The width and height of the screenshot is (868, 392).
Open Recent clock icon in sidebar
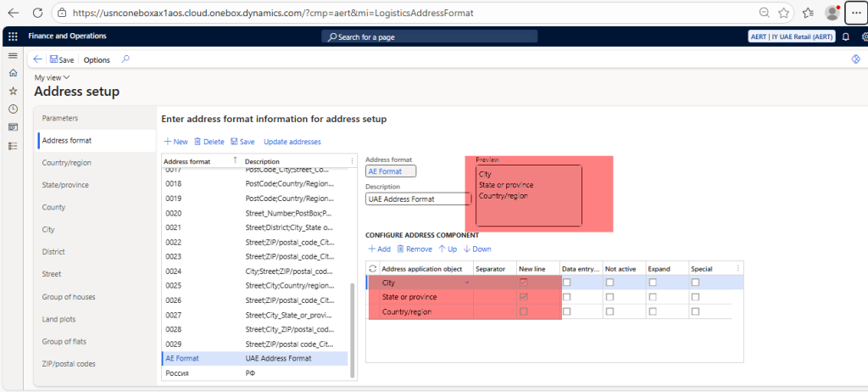pos(13,109)
